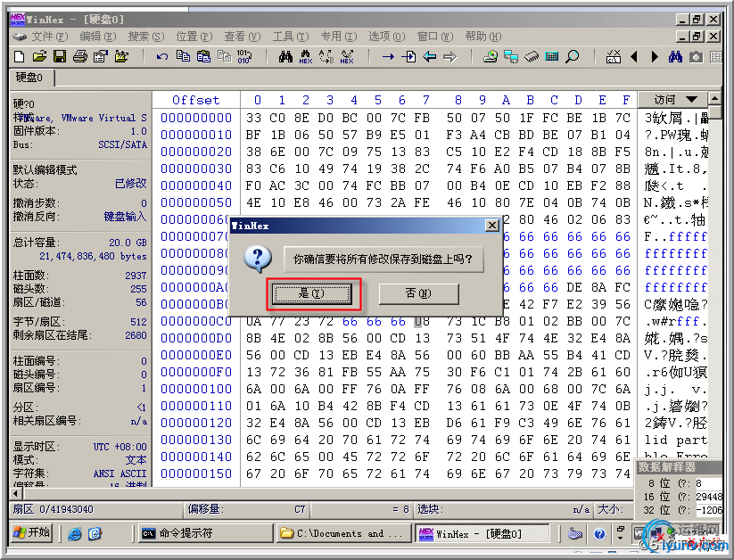
Task: Click the black right triangle toolbar icon
Action: [x=655, y=57]
